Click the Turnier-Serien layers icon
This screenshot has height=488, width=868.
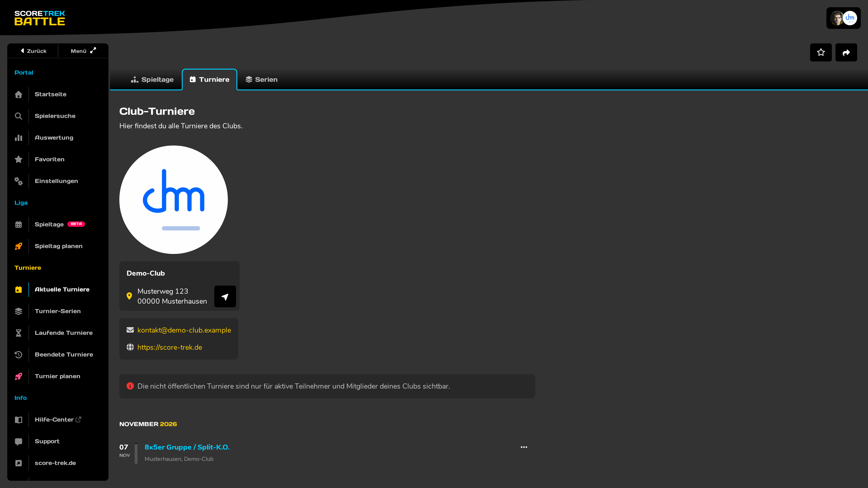point(19,311)
